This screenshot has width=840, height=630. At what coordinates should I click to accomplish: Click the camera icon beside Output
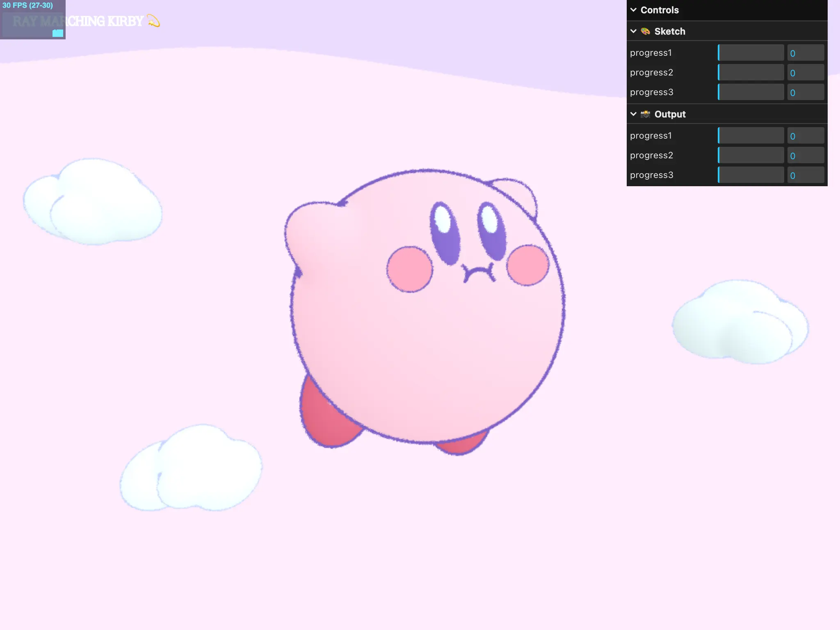(x=646, y=114)
